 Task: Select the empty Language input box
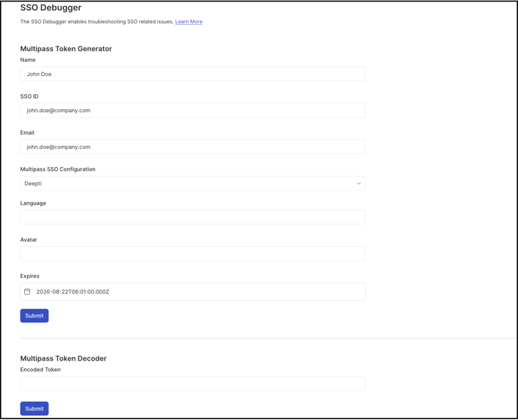coord(193,218)
